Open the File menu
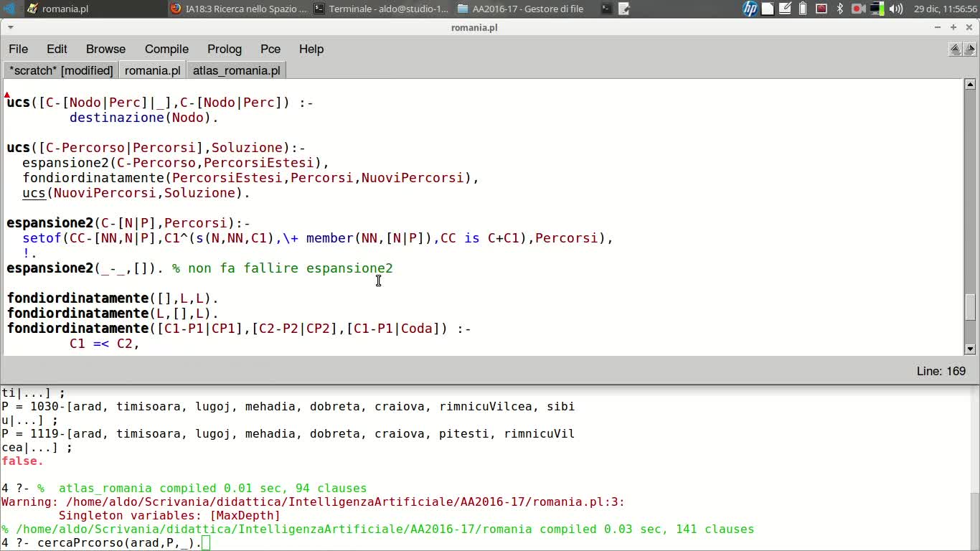Viewport: 980px width, 551px height. tap(19, 49)
